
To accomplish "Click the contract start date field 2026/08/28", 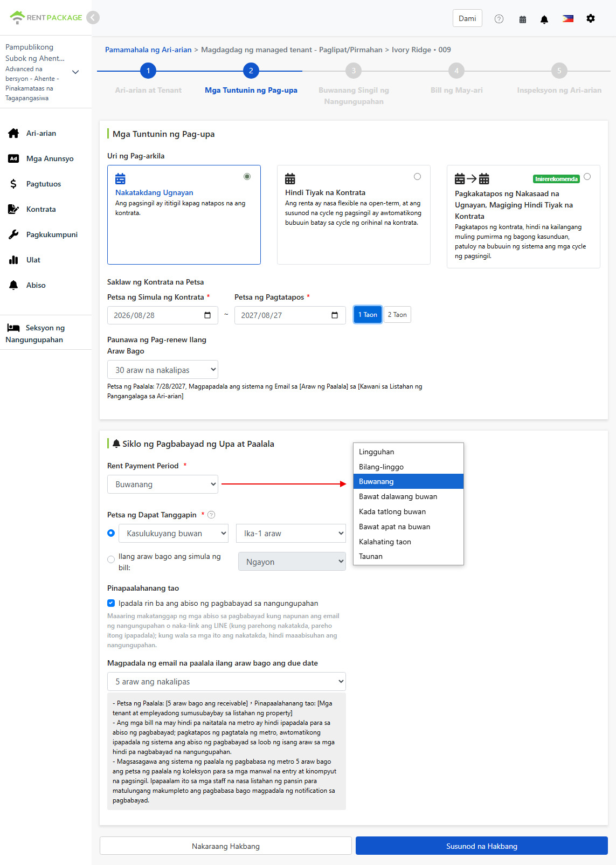I will click(163, 315).
